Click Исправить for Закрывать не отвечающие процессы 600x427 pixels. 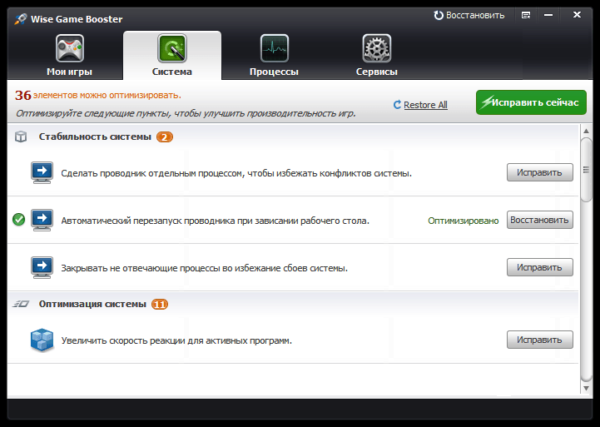[x=540, y=267]
